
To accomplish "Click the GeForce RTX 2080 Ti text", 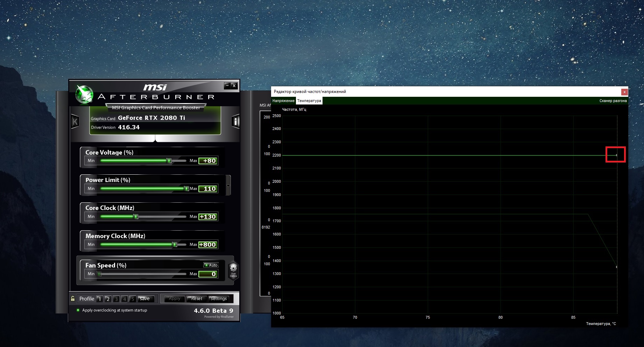I will (x=151, y=118).
